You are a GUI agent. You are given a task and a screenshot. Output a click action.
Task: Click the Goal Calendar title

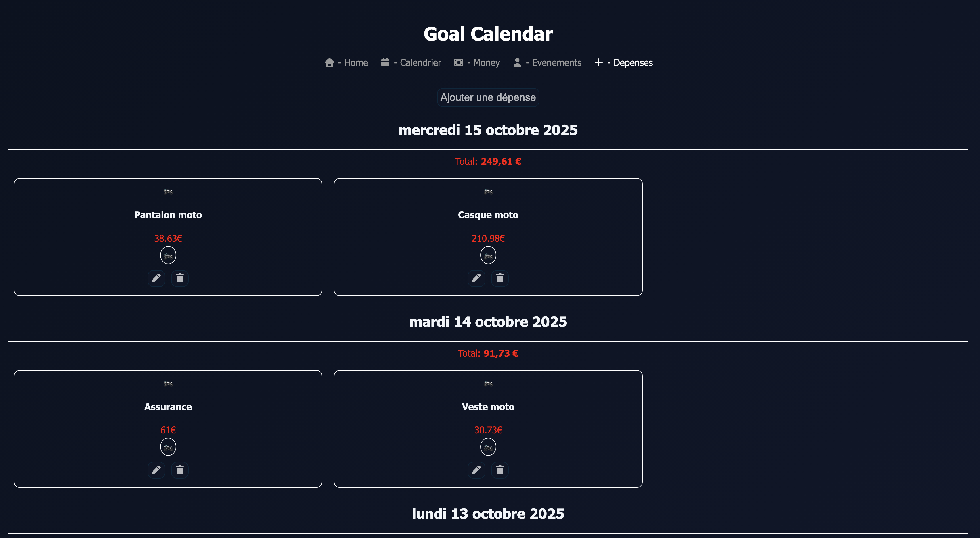(488, 34)
